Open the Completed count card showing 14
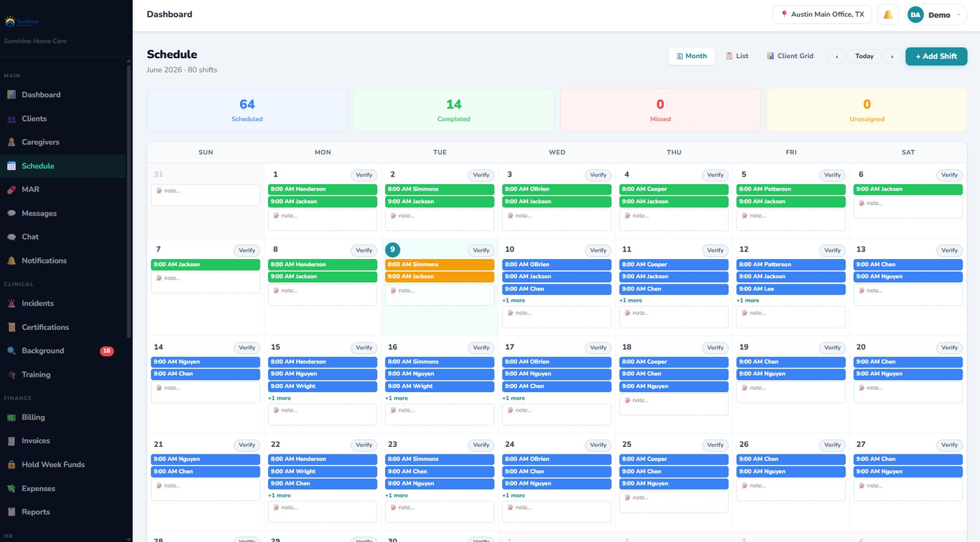The image size is (980, 542). click(x=454, y=110)
